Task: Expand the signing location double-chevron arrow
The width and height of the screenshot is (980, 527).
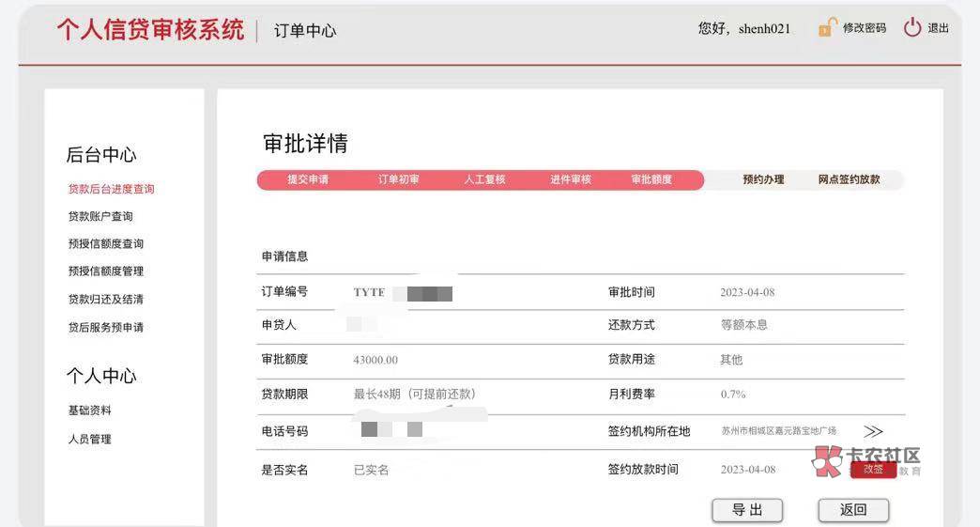Action: pyautogui.click(x=873, y=431)
